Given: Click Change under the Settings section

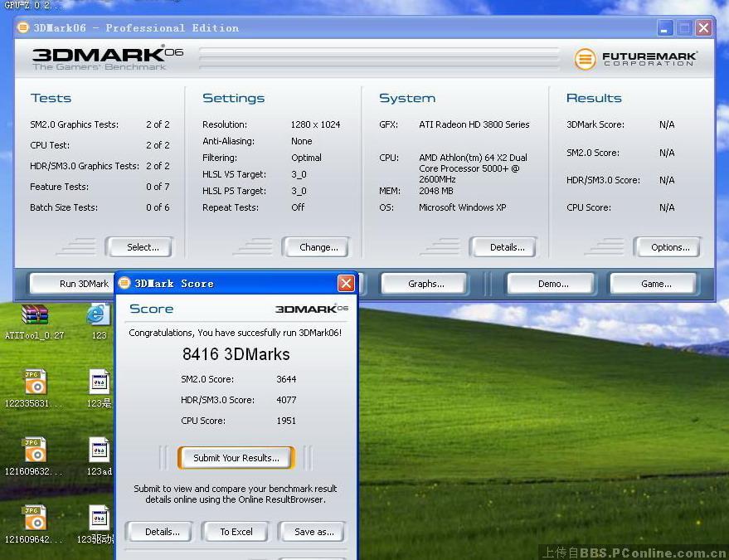Looking at the screenshot, I should [318, 247].
